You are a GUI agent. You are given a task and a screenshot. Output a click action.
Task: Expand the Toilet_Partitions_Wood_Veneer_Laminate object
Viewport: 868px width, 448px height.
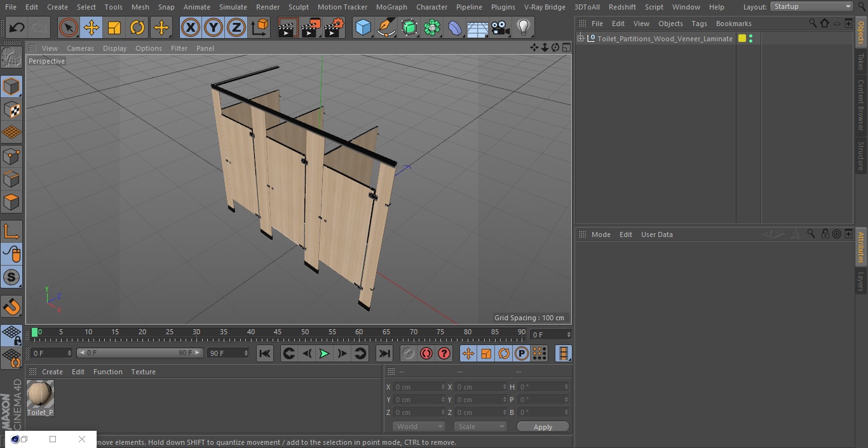click(581, 39)
